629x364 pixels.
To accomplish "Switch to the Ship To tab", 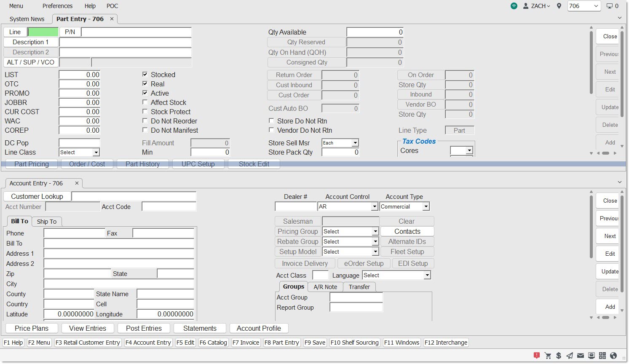I will coord(46,222).
